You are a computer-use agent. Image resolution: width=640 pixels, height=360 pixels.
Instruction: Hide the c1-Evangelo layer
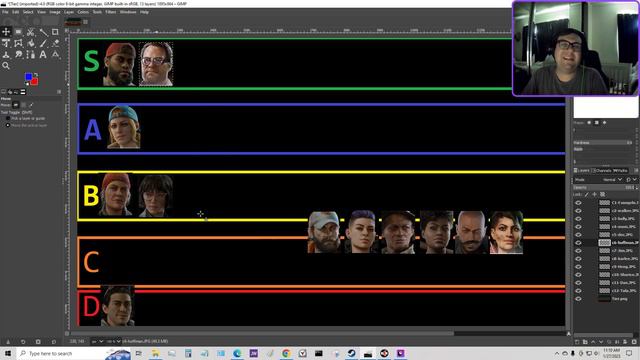point(578,203)
